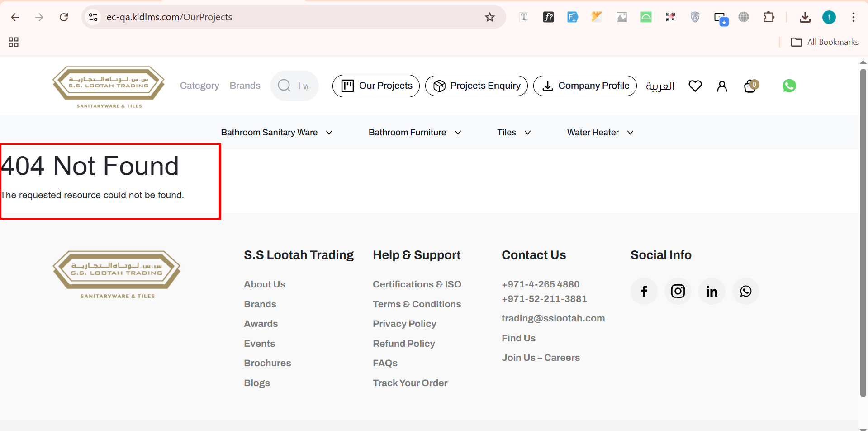Open the shopping cart icon
868x431 pixels.
pos(750,86)
